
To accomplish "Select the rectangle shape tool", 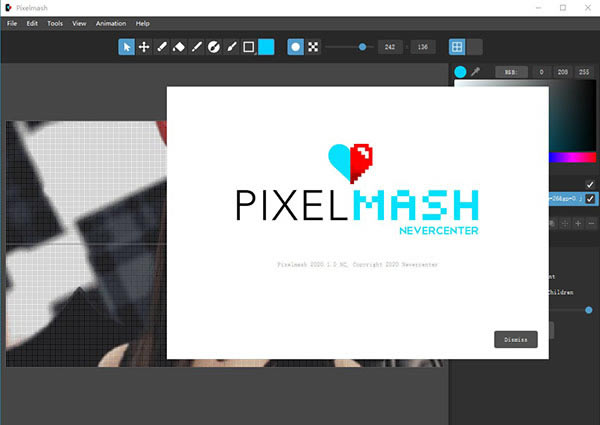I will tap(249, 47).
